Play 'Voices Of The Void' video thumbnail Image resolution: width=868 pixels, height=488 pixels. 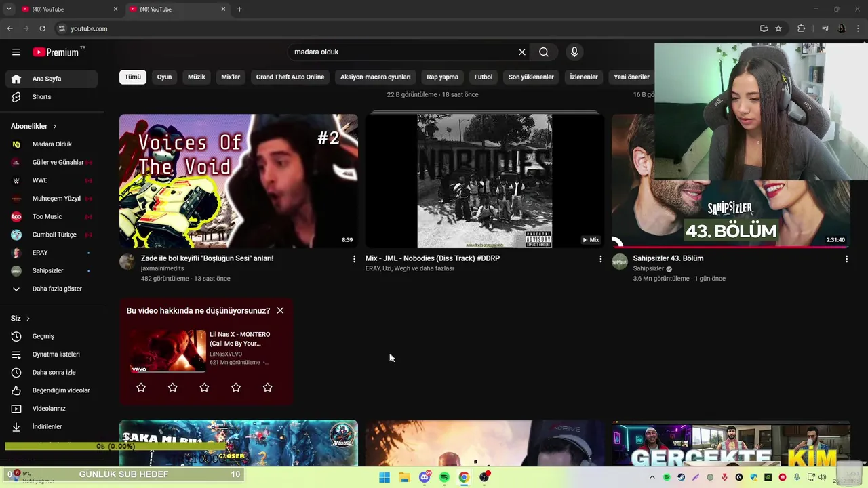coord(239,181)
